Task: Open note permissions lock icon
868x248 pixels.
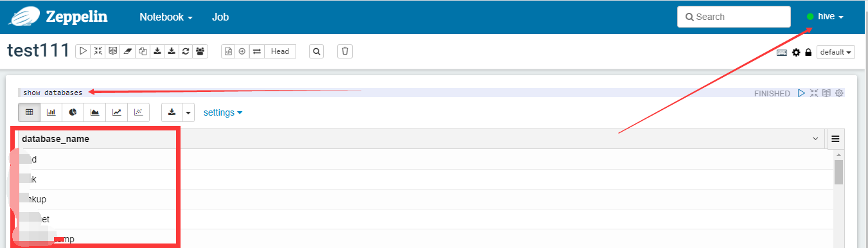Action: point(808,52)
